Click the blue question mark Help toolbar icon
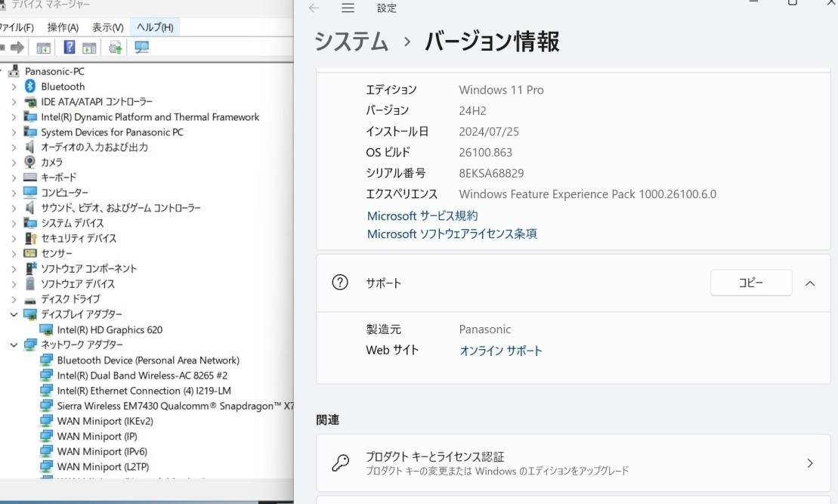838x504 pixels. (x=69, y=48)
